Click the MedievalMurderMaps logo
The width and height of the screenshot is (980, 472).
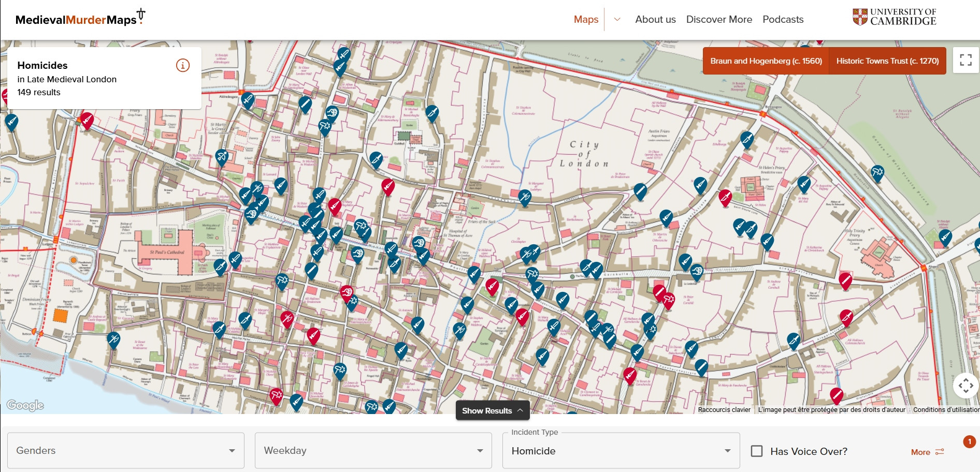pyautogui.click(x=80, y=18)
